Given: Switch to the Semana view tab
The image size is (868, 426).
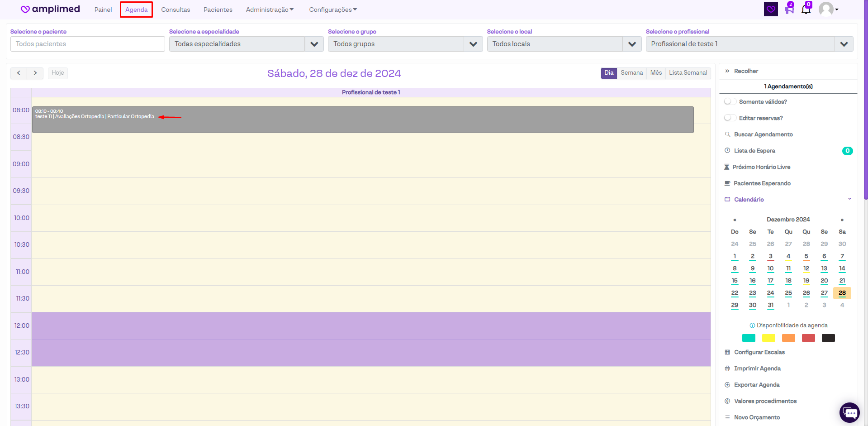Looking at the screenshot, I should pos(631,73).
